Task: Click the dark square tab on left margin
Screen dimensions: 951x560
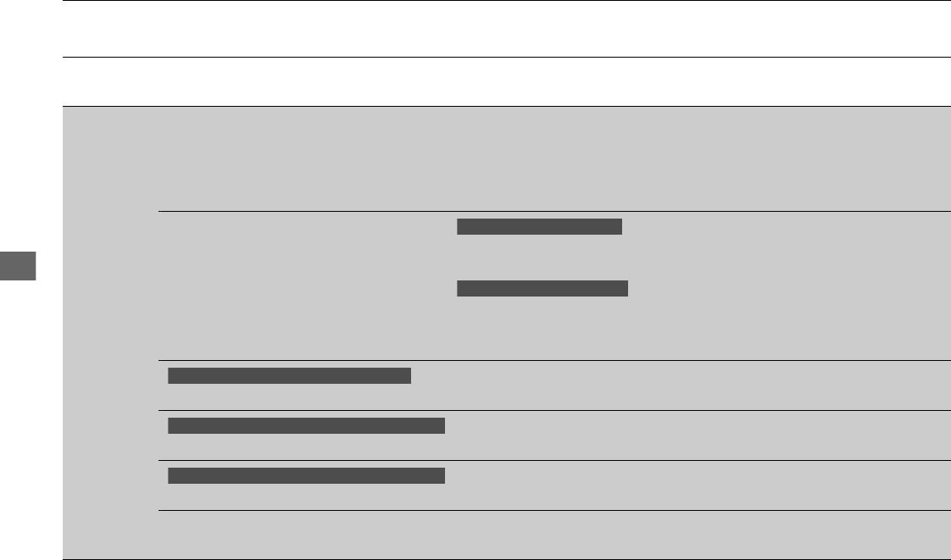Action: coord(18,266)
